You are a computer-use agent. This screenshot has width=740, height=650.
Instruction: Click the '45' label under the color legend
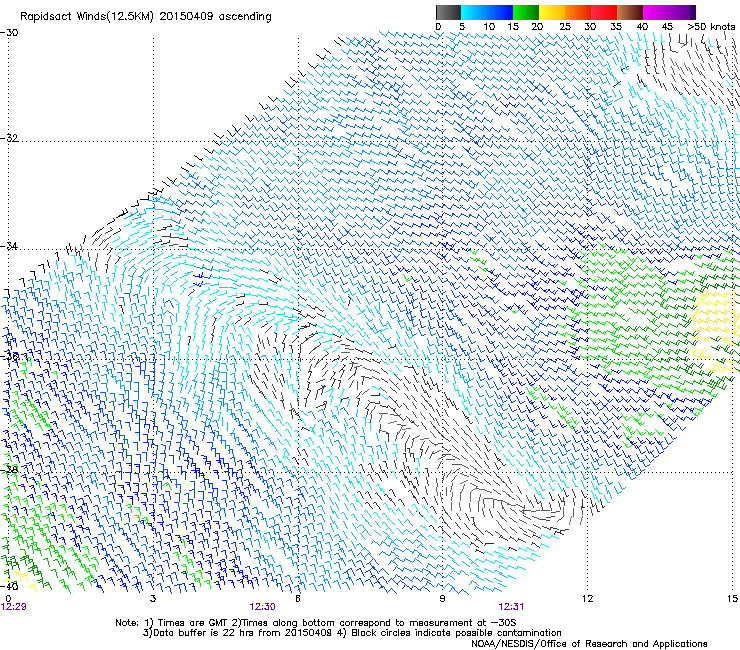point(667,26)
